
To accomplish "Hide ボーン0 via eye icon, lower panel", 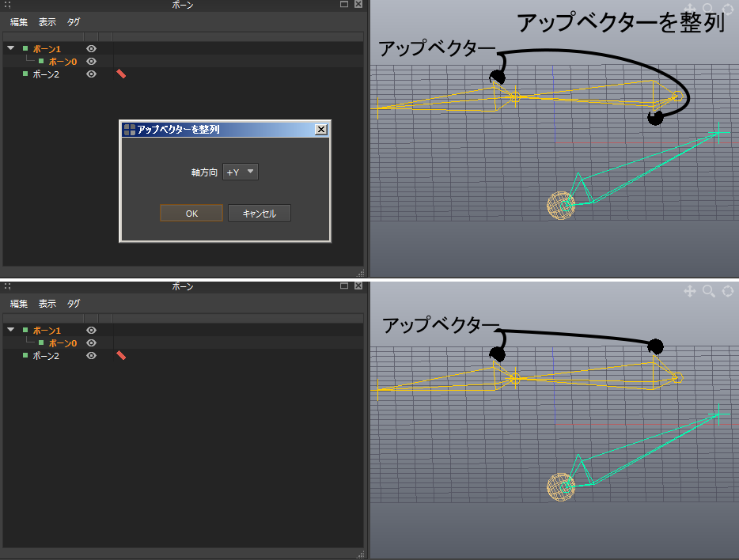I will [x=92, y=342].
